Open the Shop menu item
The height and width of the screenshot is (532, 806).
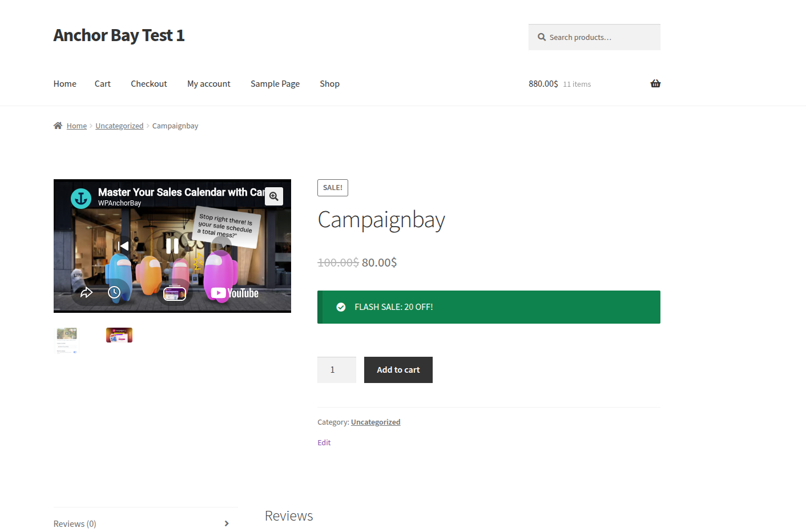tap(329, 83)
